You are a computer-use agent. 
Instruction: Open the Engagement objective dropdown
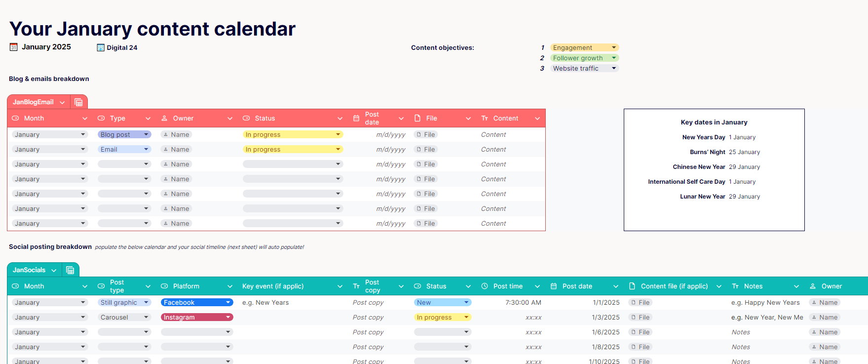coord(614,48)
